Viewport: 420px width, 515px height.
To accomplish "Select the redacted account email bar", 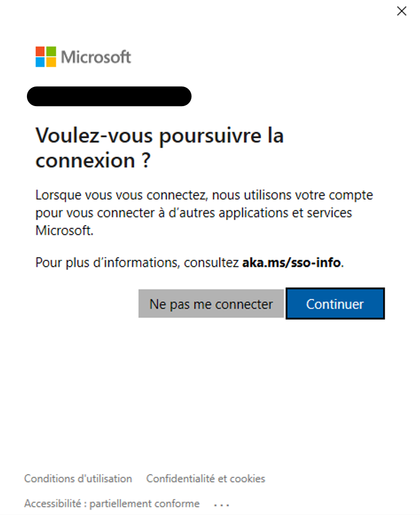I will [x=109, y=97].
